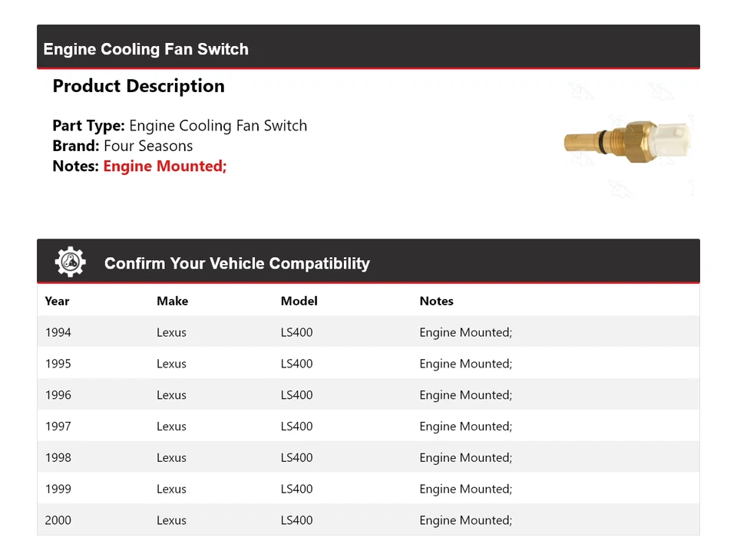The height and width of the screenshot is (560, 737).
Task: Click the 1996 year cell
Action: pyautogui.click(x=58, y=395)
